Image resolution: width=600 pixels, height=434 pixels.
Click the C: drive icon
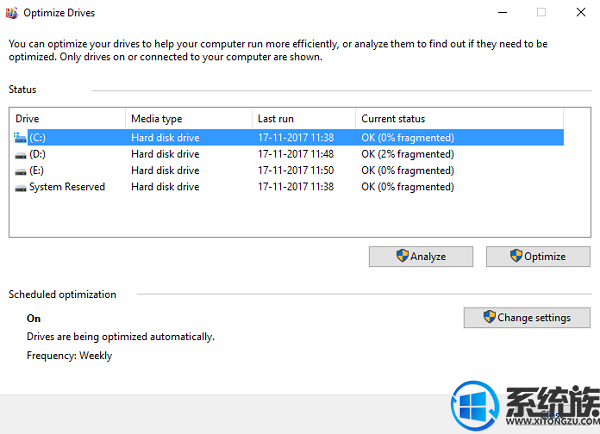coord(20,137)
